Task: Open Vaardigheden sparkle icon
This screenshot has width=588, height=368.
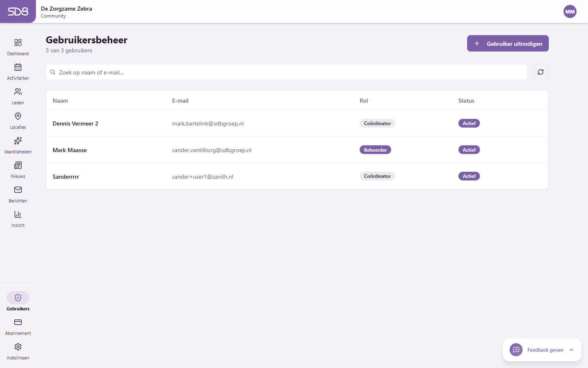Action: click(x=18, y=141)
